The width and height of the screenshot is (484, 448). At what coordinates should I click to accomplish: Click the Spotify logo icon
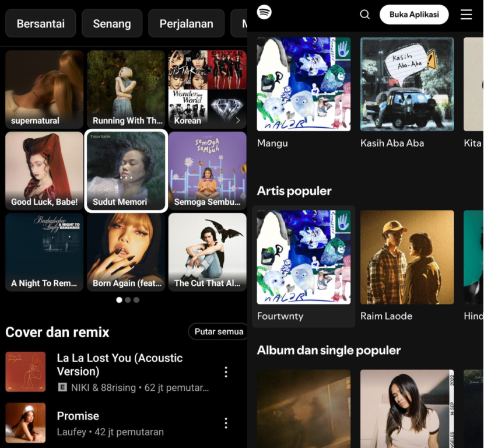pyautogui.click(x=264, y=12)
